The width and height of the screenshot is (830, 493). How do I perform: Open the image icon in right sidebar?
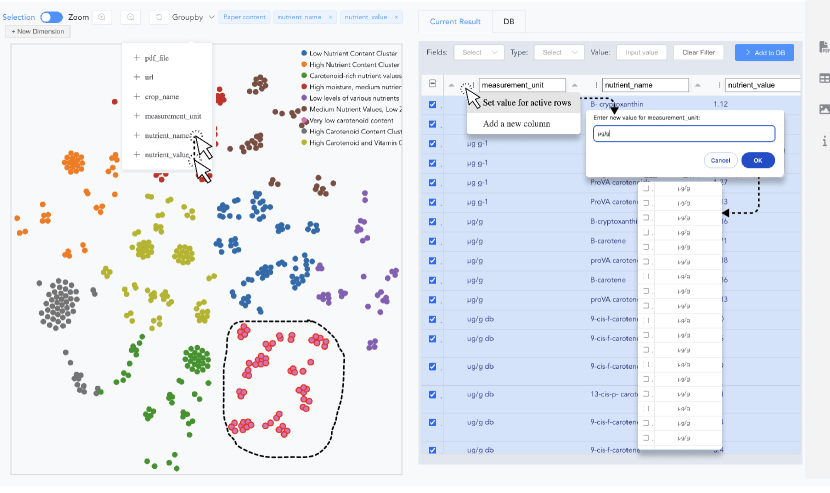[x=824, y=109]
